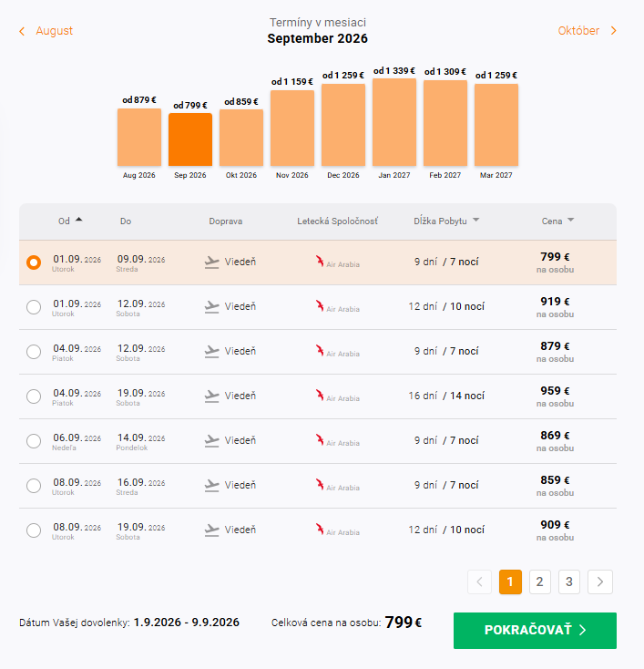Sort by Dĺžka Pobytu dropdown arrow
This screenshot has height=669, width=644.
point(476,220)
